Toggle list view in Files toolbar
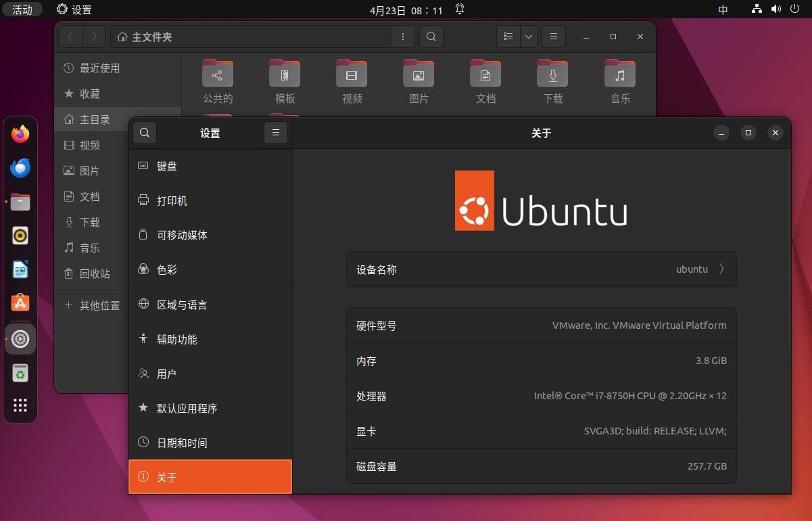This screenshot has height=521, width=812. point(508,37)
